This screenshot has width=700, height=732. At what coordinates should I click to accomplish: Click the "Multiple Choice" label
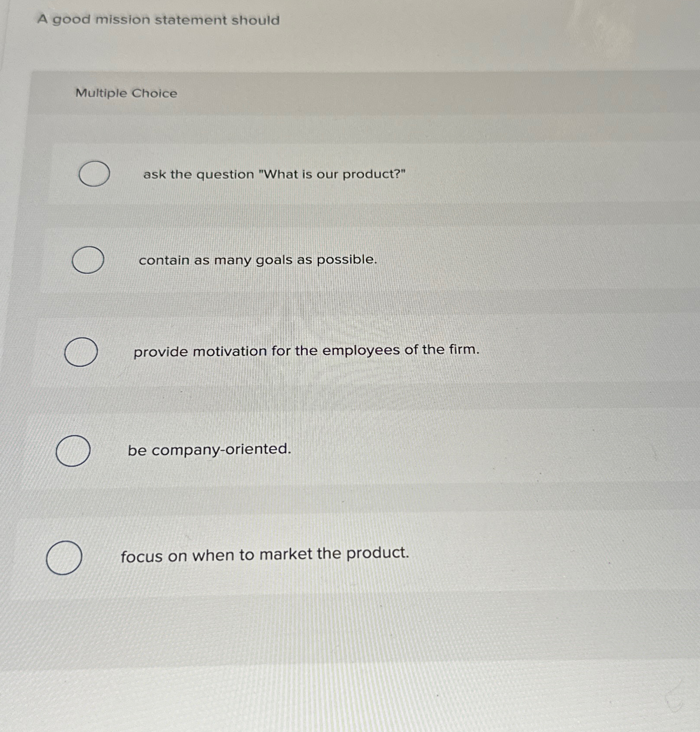126,93
